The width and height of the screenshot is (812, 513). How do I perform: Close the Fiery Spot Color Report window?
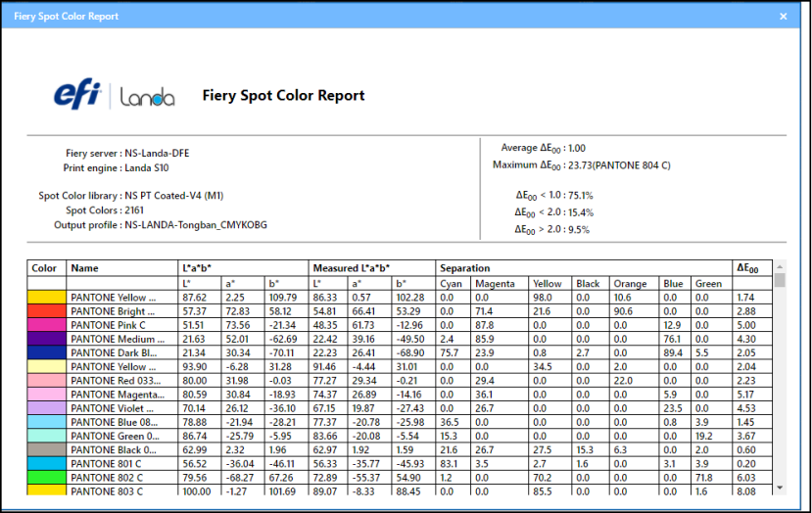point(783,16)
